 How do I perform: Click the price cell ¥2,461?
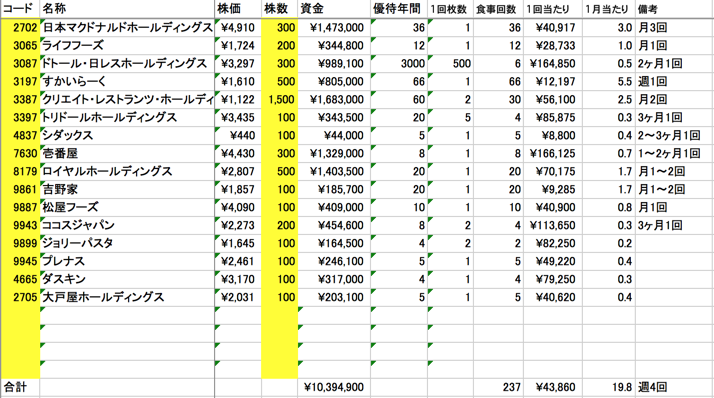click(x=238, y=261)
